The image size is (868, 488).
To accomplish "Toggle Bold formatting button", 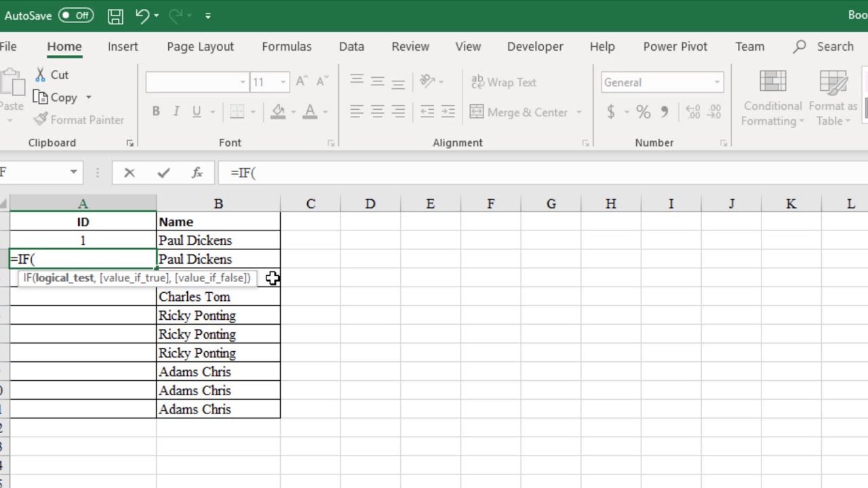I will 156,112.
